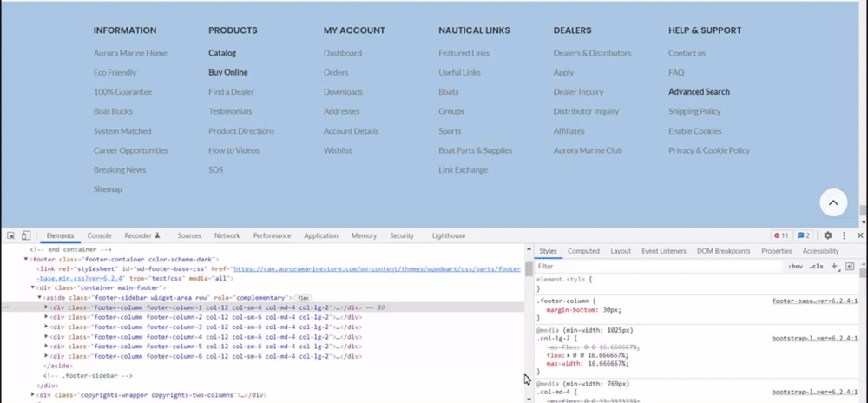The width and height of the screenshot is (868, 403).
Task: Open the Sources tab
Action: 189,236
